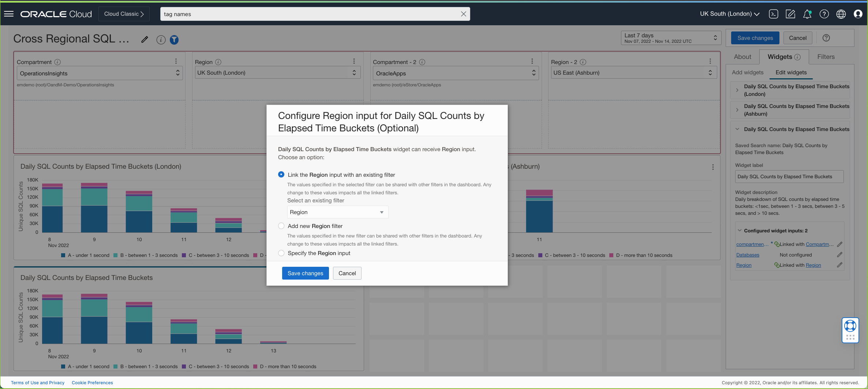
Task: Choose the Add new Region filter option
Action: 281,226
